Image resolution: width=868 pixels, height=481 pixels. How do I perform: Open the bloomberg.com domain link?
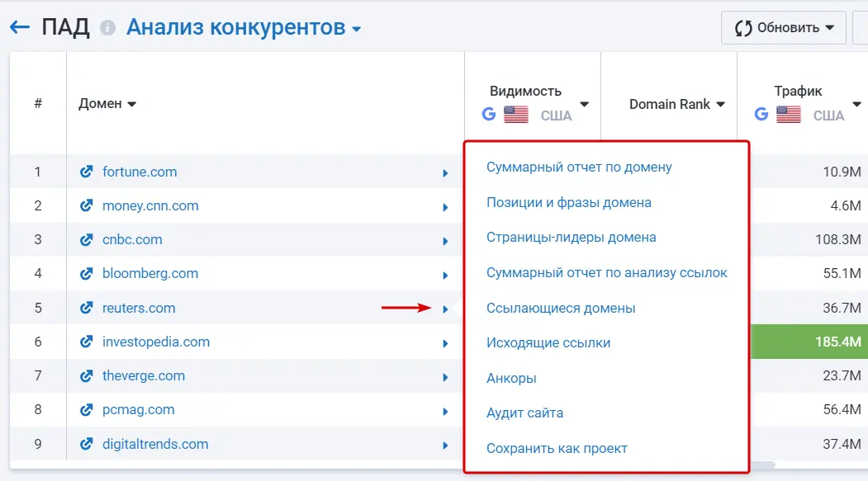(150, 274)
